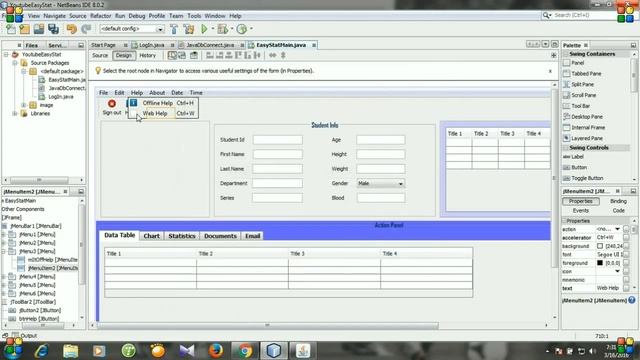Open the Gender combo box showing Male
Image resolution: width=640 pixels, height=360 pixels.
click(380, 184)
